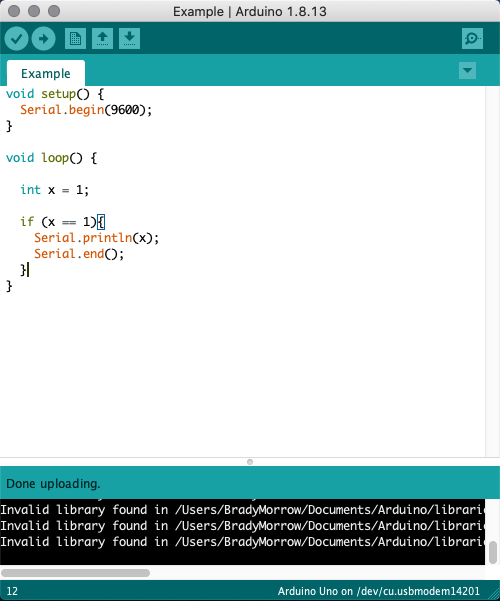Click the Verify checkmark button
Image resolution: width=500 pixels, height=601 pixels.
(x=16, y=38)
